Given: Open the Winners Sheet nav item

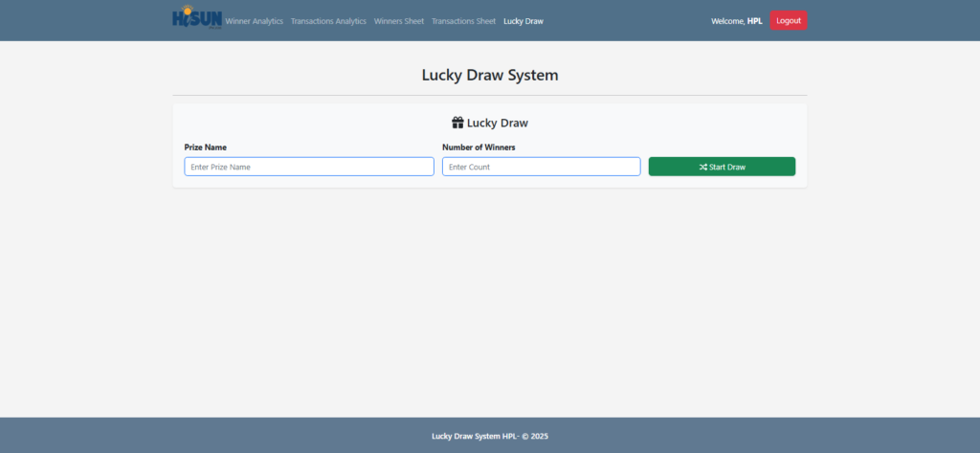Looking at the screenshot, I should [399, 21].
